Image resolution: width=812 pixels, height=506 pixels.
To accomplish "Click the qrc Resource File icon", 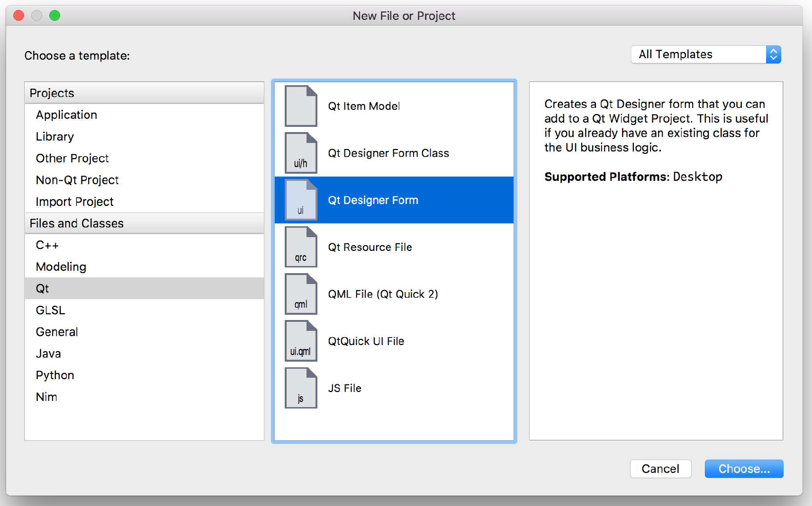I will tap(301, 247).
